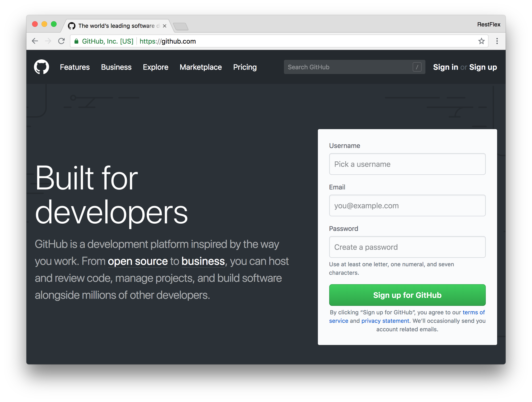Open the Marketplace navigation item
The image size is (532, 402).
click(x=200, y=67)
